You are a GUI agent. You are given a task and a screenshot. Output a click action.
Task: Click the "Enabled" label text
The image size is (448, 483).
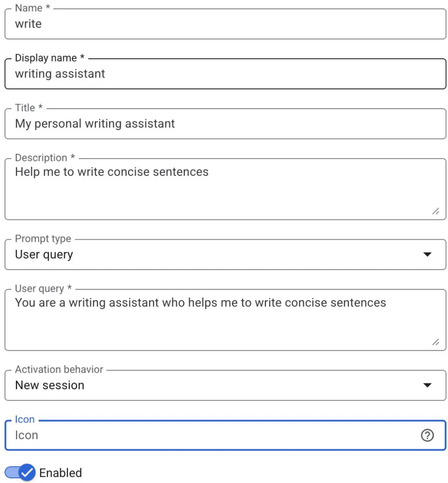click(x=60, y=473)
